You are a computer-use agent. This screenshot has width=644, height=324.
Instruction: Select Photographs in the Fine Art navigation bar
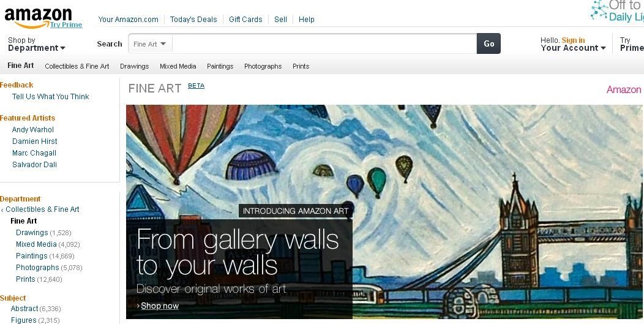point(263,66)
